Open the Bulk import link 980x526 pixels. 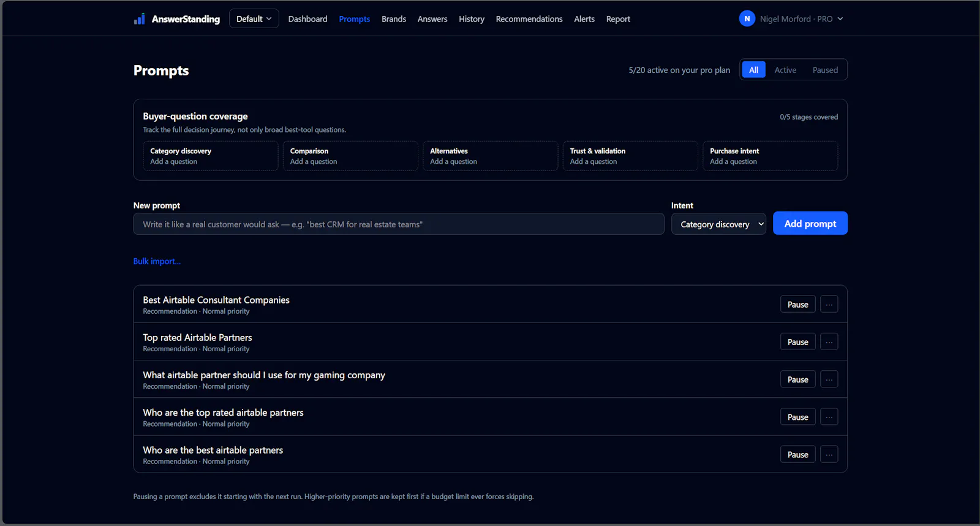[157, 261]
